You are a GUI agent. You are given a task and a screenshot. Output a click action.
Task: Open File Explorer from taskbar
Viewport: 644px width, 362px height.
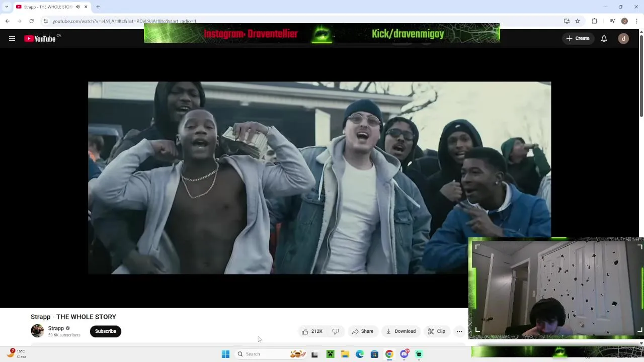345,354
